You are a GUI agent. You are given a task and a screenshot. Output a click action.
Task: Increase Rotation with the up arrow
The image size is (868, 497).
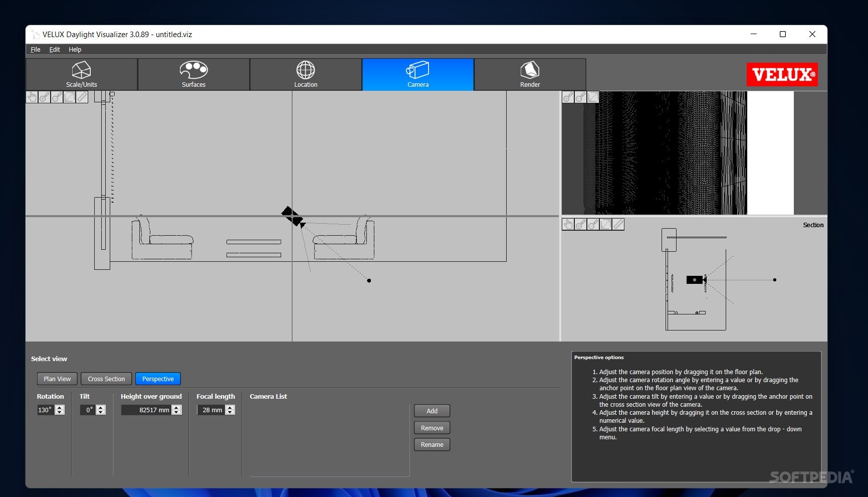(60, 407)
